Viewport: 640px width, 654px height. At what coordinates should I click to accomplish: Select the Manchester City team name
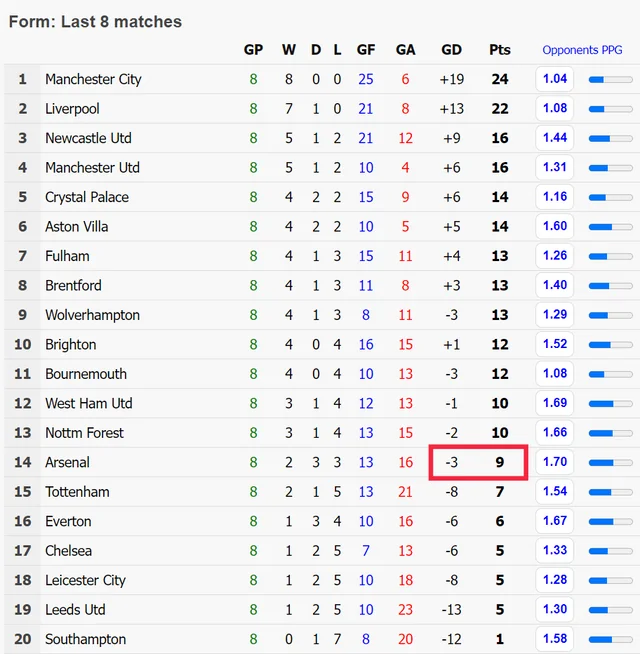click(93, 79)
